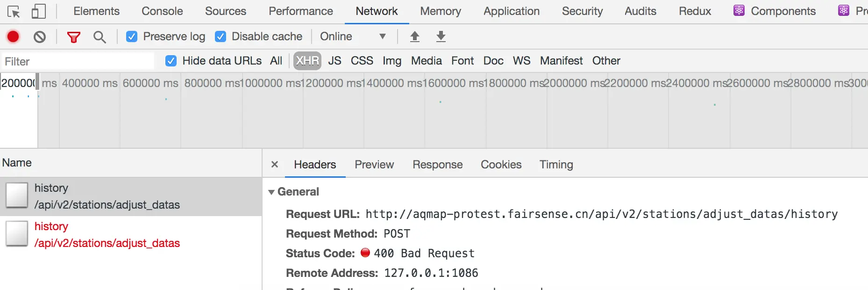This screenshot has width=868, height=290.
Task: Toggle the Hide data URLs checkbox
Action: click(171, 61)
